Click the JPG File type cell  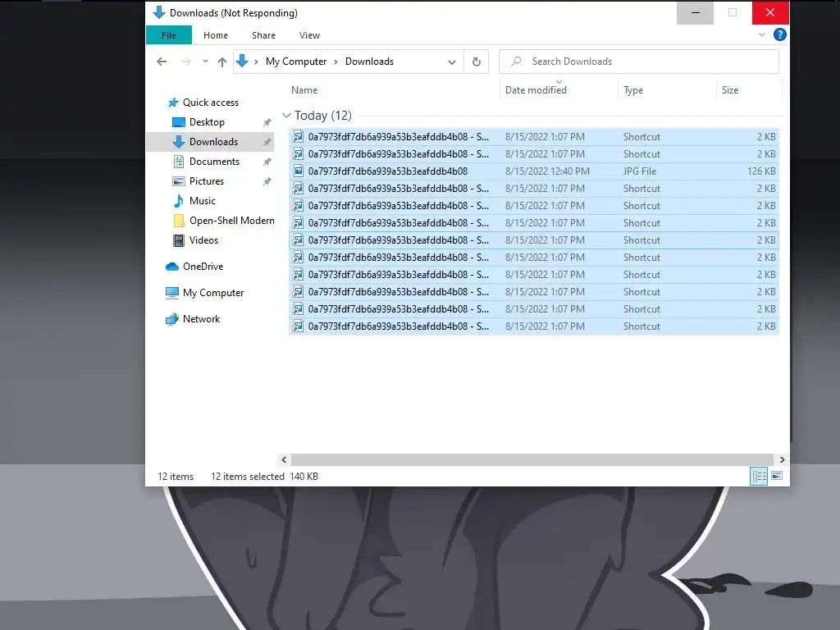640,171
